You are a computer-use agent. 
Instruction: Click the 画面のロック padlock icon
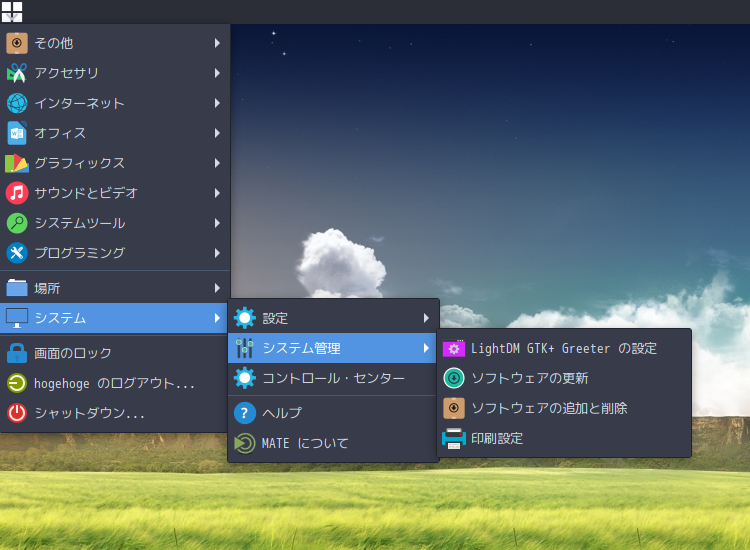[17, 353]
